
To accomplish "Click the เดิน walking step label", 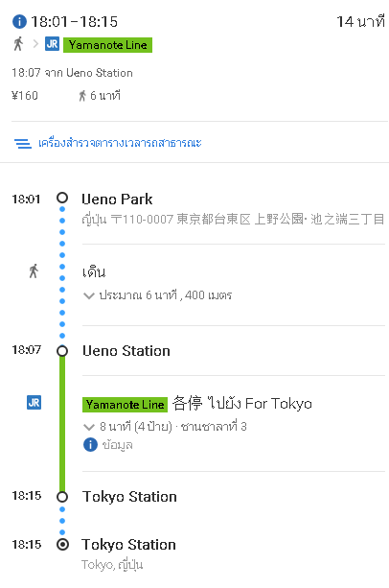I will click(x=94, y=271).
